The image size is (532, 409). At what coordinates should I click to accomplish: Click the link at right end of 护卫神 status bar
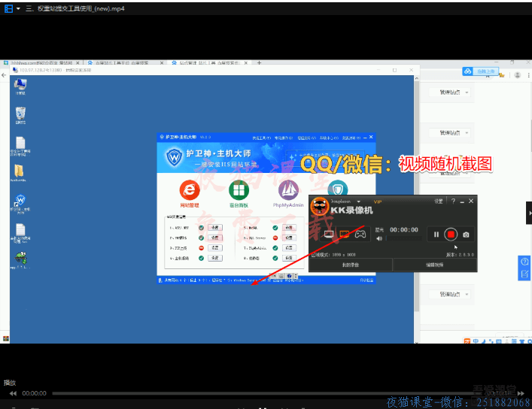click(366, 280)
